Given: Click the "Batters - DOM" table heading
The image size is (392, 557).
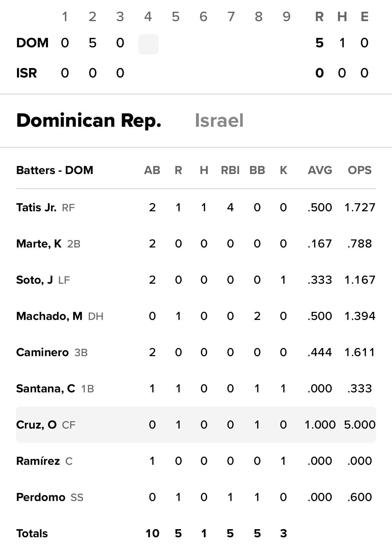Looking at the screenshot, I should point(55,170).
